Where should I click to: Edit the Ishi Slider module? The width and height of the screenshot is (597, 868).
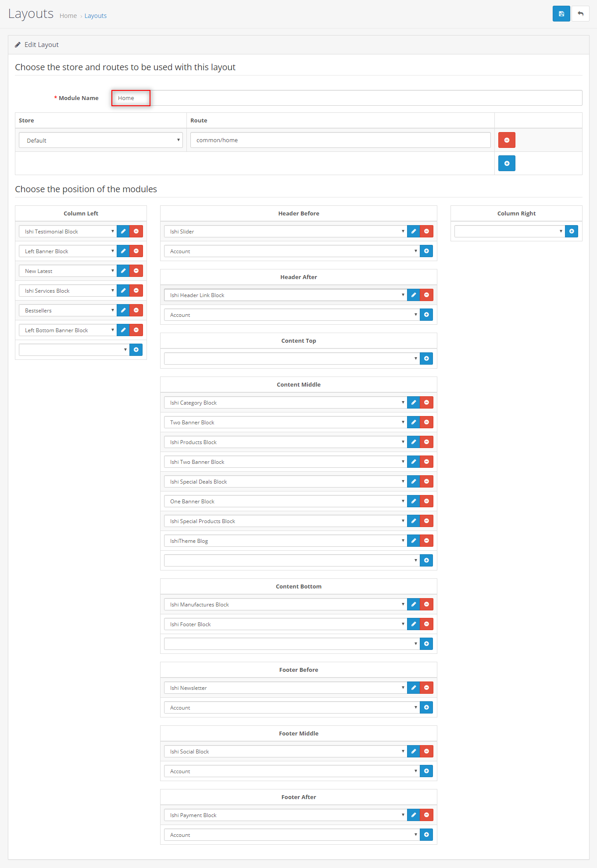[x=413, y=231]
